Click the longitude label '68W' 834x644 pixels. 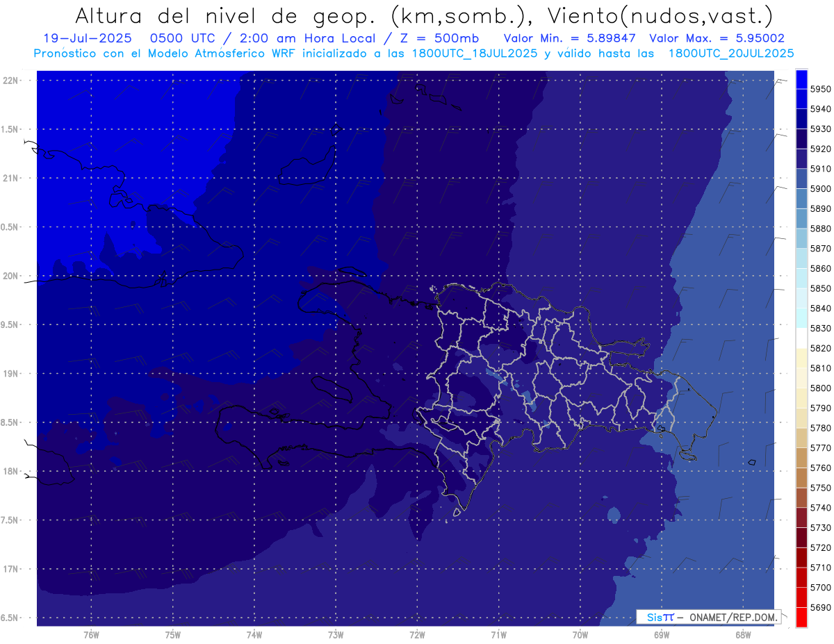point(743,634)
